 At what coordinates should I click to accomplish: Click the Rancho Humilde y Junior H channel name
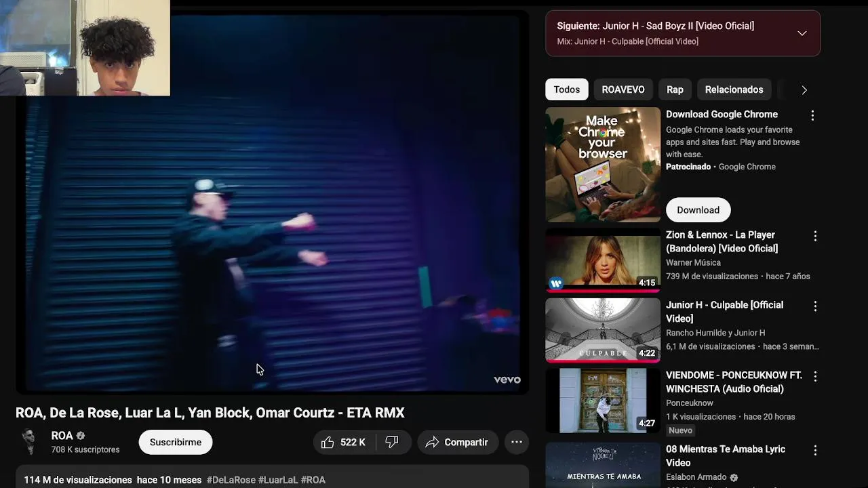click(715, 333)
